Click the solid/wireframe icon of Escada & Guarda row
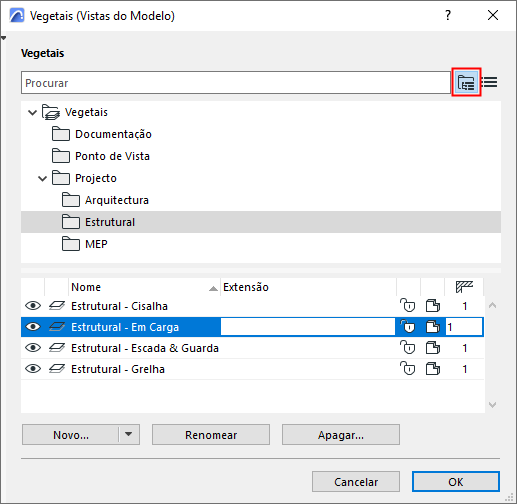 (x=433, y=348)
